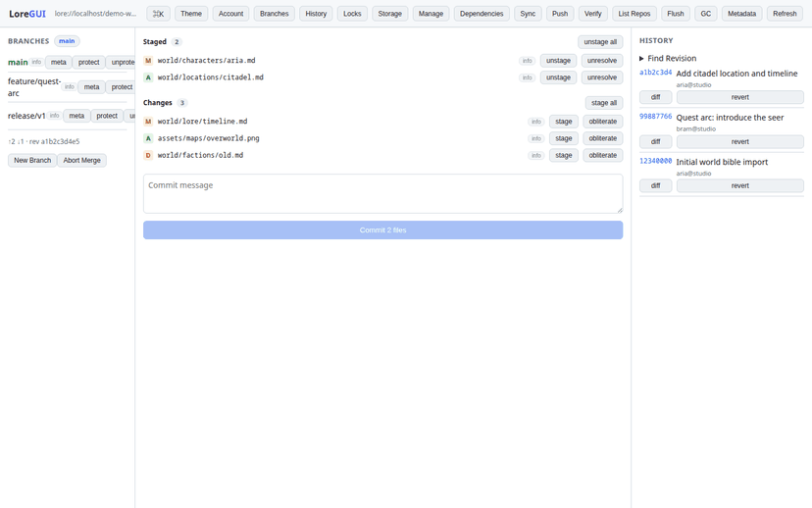Open the Theme toolbar button
The width and height of the screenshot is (812, 508).
coord(191,14)
